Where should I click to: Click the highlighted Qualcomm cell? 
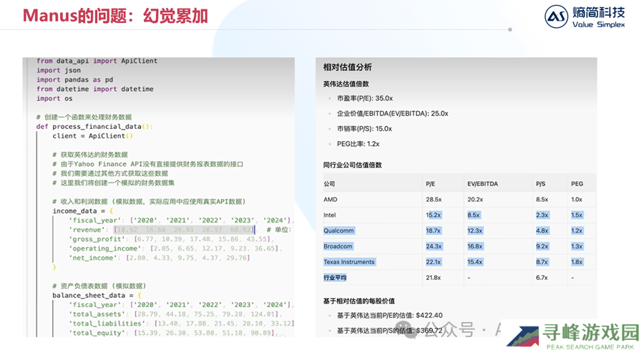pyautogui.click(x=338, y=231)
